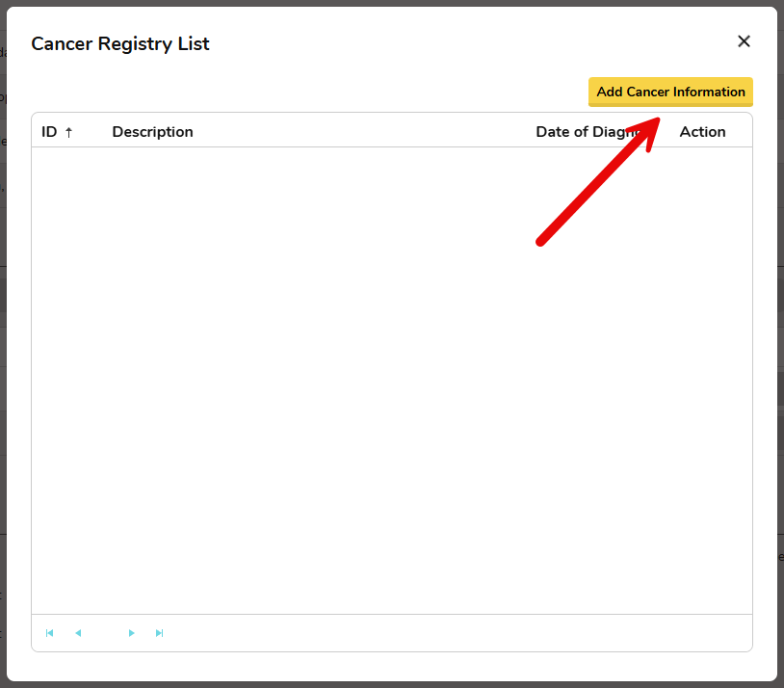Advance to the next page arrow

point(132,633)
